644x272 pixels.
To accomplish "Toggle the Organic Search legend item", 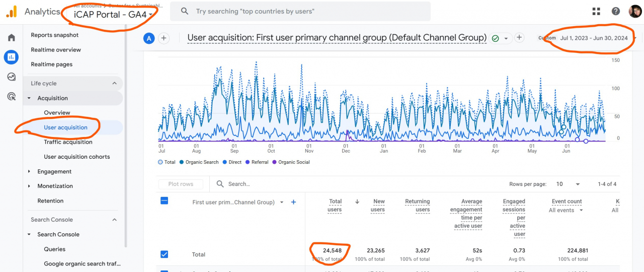I will pos(199,162).
